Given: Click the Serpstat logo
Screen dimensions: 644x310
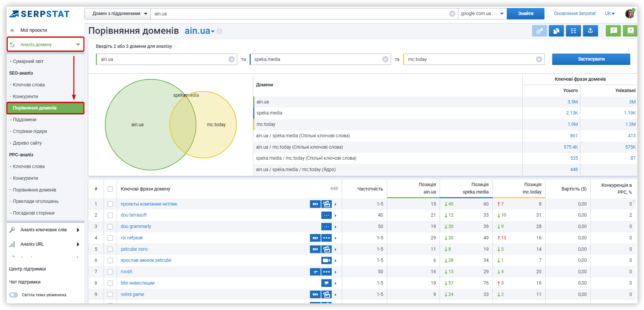Looking at the screenshot, I should tap(39, 14).
